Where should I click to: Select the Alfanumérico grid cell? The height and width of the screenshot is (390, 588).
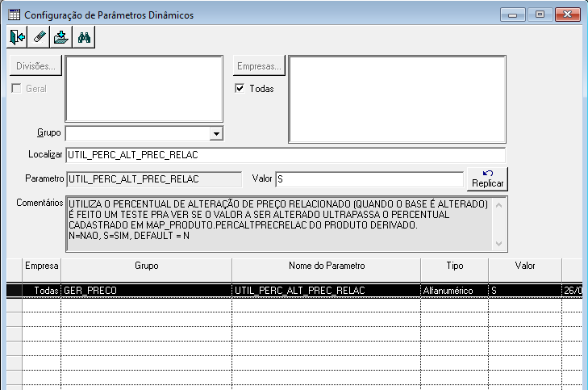click(x=454, y=291)
